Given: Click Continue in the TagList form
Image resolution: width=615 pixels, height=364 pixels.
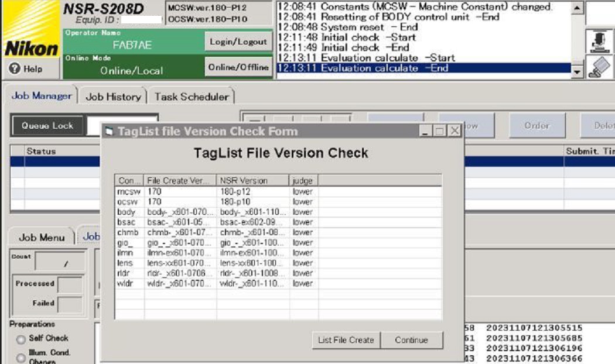Looking at the screenshot, I should [411, 340].
